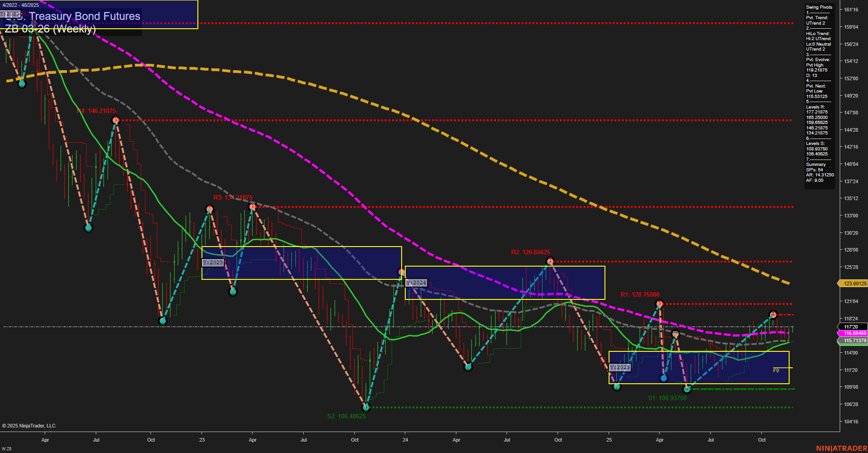This screenshot has width=868, height=453.
Task: Click the orange 123.60125 price marker
Action: click(x=852, y=283)
